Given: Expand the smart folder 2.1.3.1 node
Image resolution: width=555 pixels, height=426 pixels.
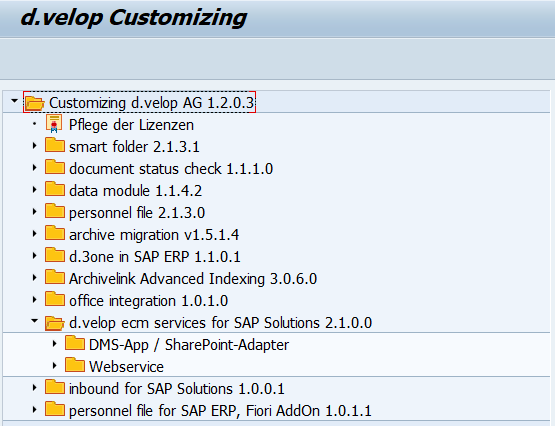Looking at the screenshot, I should coord(34,146).
